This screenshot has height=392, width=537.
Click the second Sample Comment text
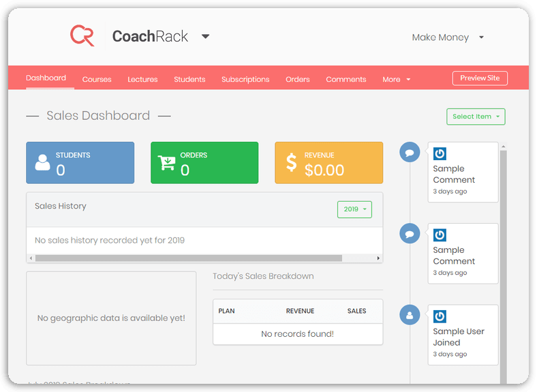454,256
